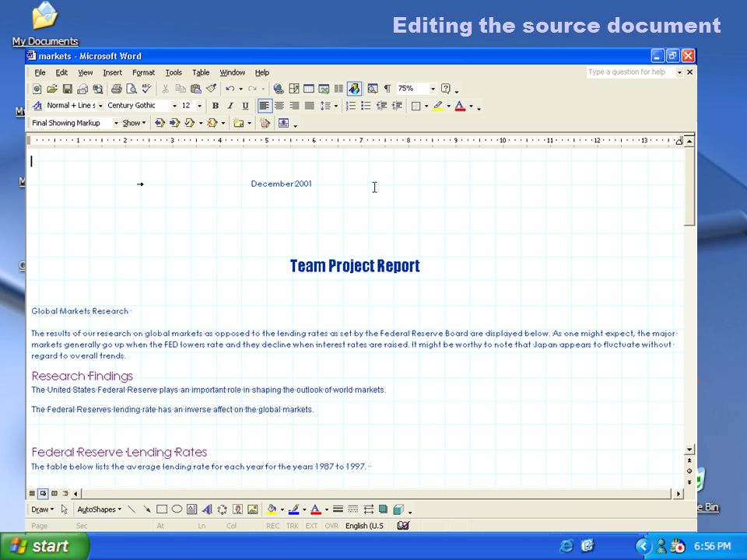Open the Style dropdown showing Normal + Line

click(100, 106)
